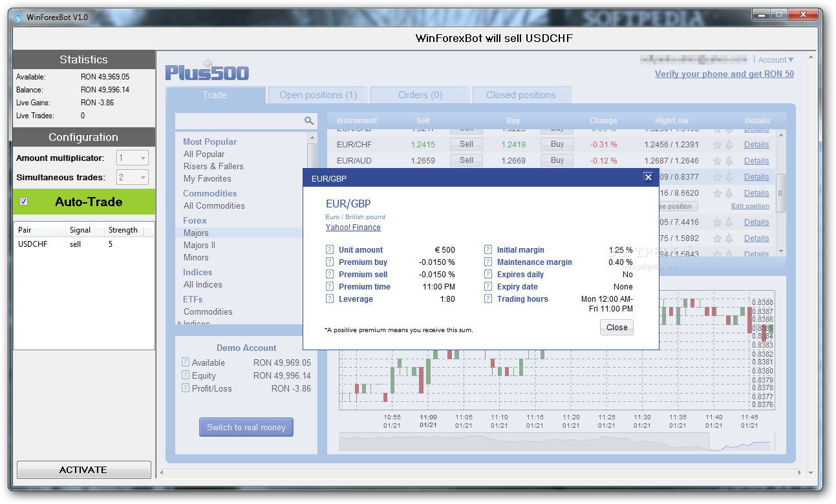Click the Close button in the EUR/GBP dialog
Image resolution: width=836 pixels, height=504 pixels.
[617, 327]
